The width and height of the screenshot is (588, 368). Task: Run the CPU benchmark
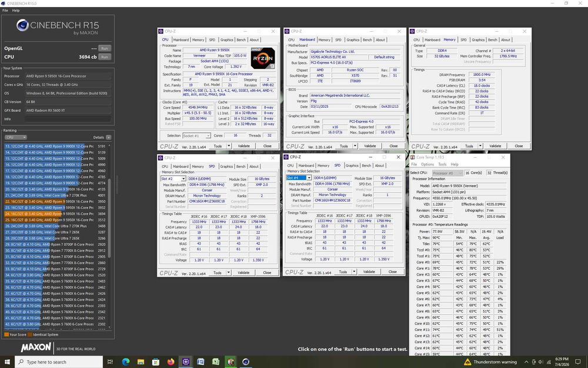point(104,57)
